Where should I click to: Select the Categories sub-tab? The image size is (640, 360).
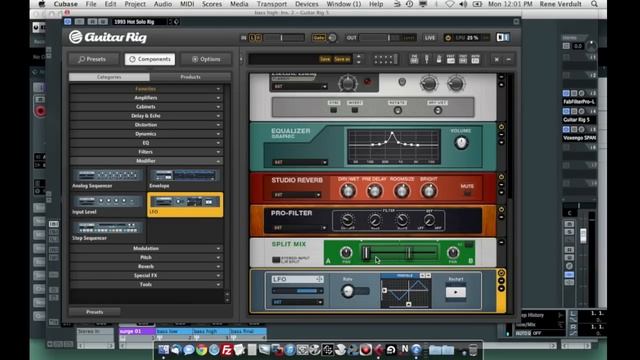pos(109,77)
